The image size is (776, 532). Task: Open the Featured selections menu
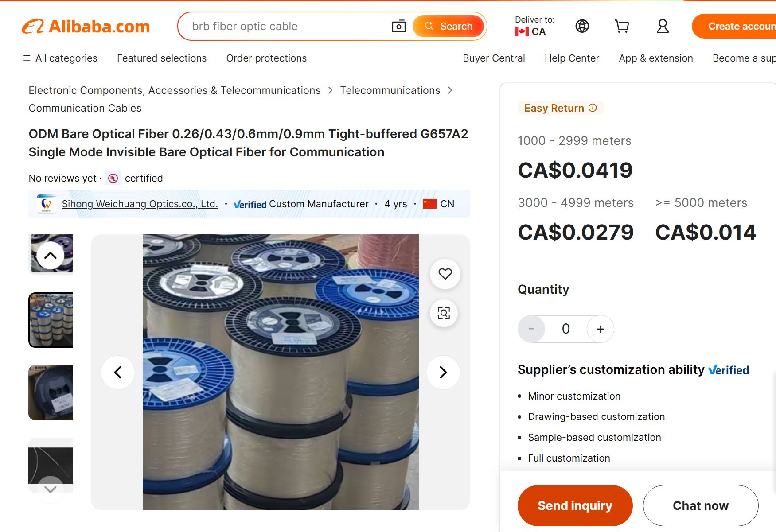coord(162,58)
